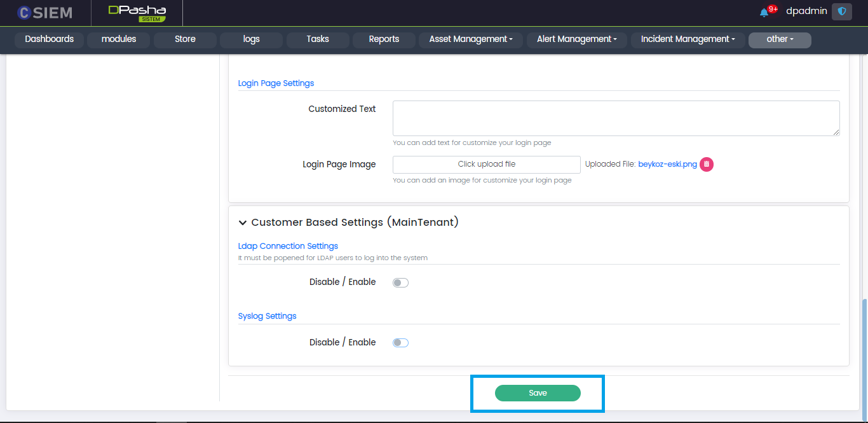Image resolution: width=868 pixels, height=423 pixels.
Task: Open the Incident Management dropdown
Action: click(x=688, y=39)
